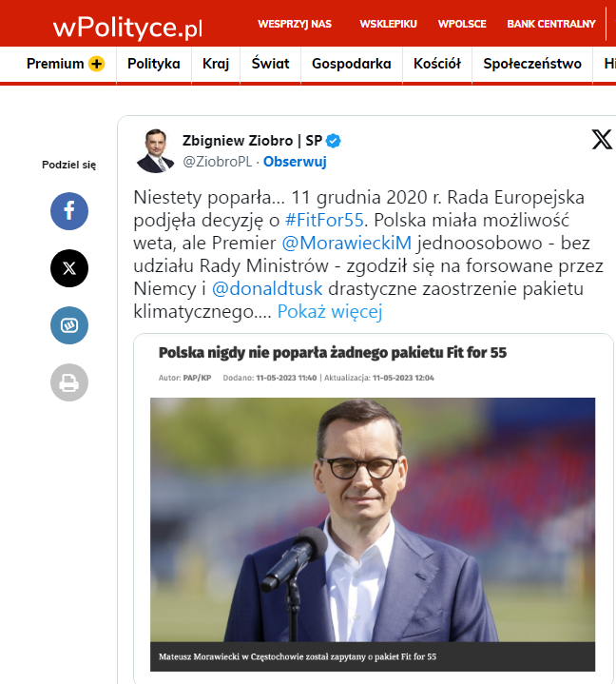This screenshot has width=616, height=684.
Task: Click Zbigniew Ziobro's profile avatar
Action: pos(156,150)
